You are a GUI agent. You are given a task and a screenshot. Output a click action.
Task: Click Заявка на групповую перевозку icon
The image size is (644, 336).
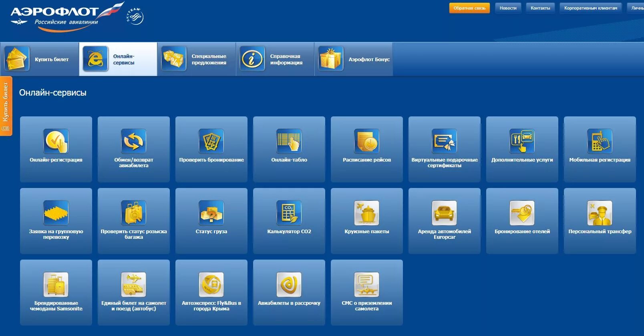tap(56, 213)
